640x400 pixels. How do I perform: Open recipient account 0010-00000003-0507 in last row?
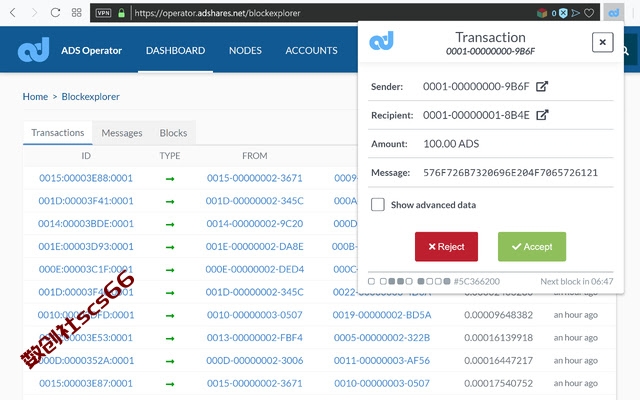(x=382, y=383)
